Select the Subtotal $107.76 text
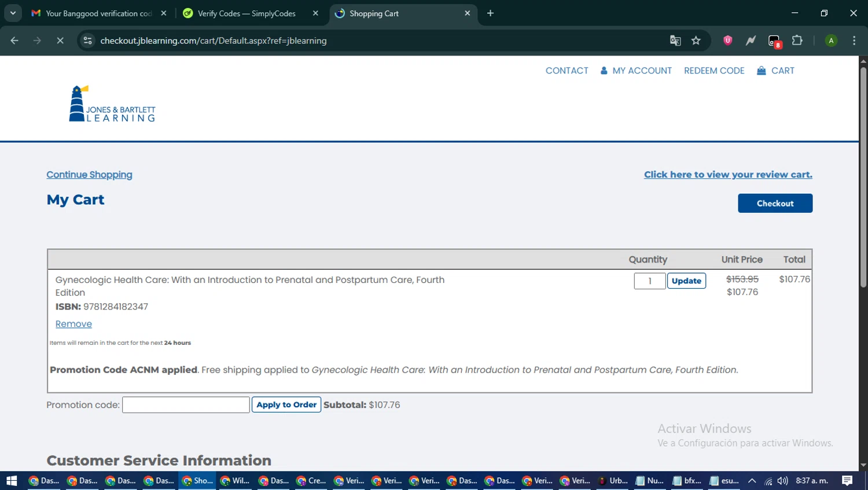This screenshot has width=868, height=490. (362, 405)
